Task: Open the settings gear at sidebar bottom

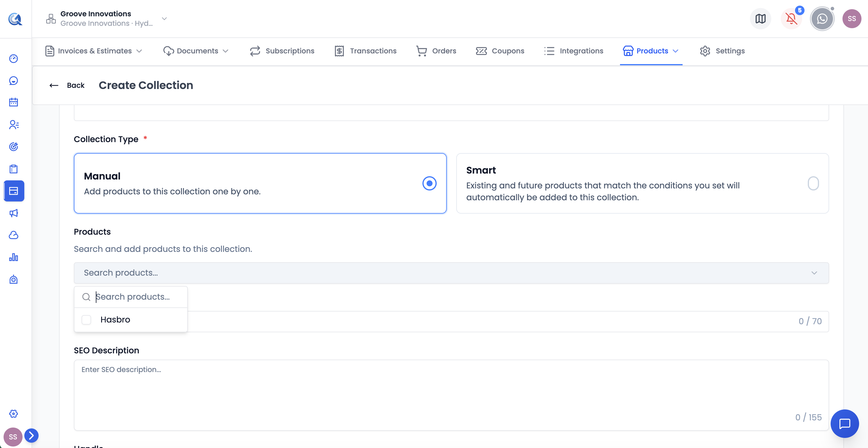Action: [x=13, y=414]
